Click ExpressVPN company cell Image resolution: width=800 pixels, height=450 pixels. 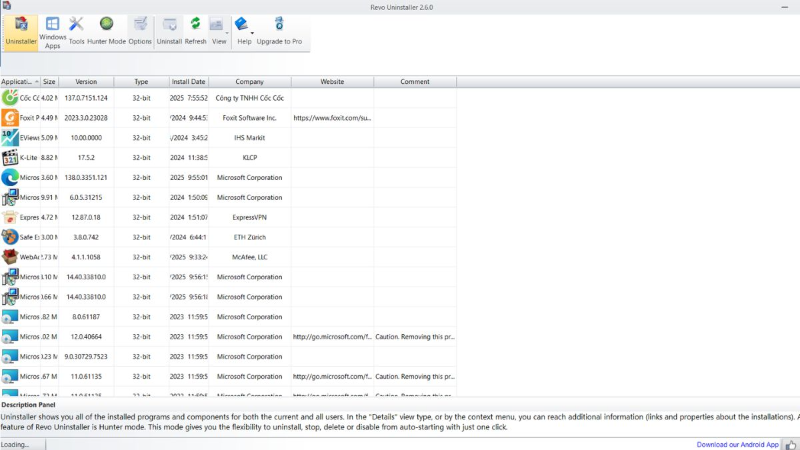249,217
